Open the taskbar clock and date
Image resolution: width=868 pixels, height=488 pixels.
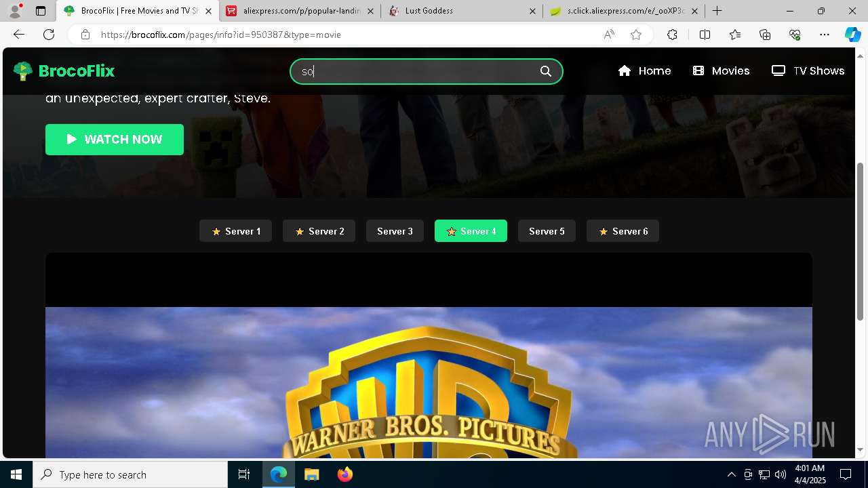click(x=809, y=474)
